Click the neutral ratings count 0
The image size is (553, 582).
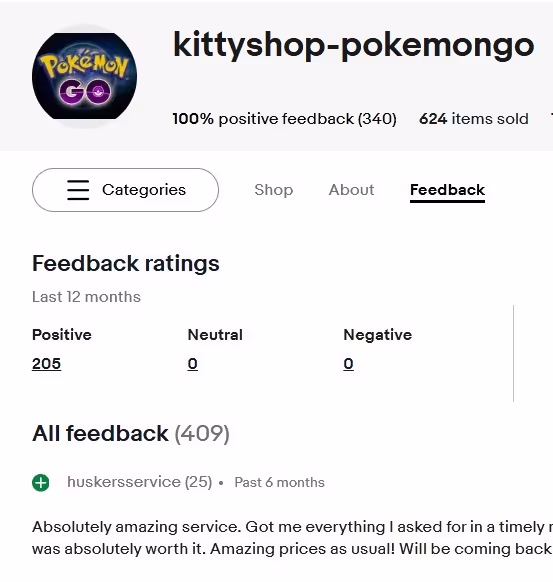coord(193,363)
